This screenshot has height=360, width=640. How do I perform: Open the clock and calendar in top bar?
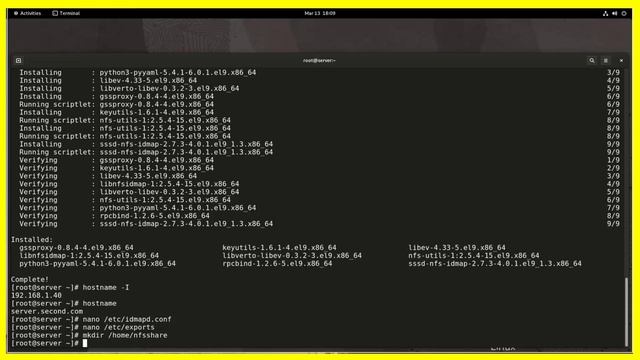(x=320, y=13)
